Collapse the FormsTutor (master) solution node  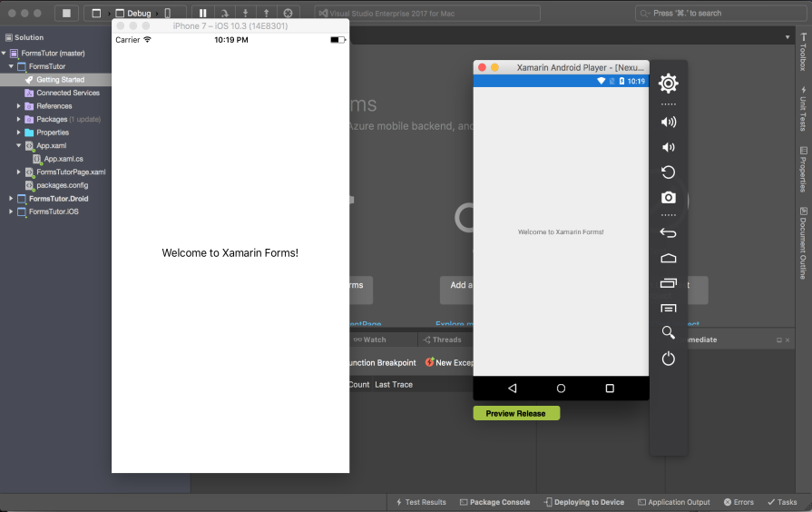[4, 53]
